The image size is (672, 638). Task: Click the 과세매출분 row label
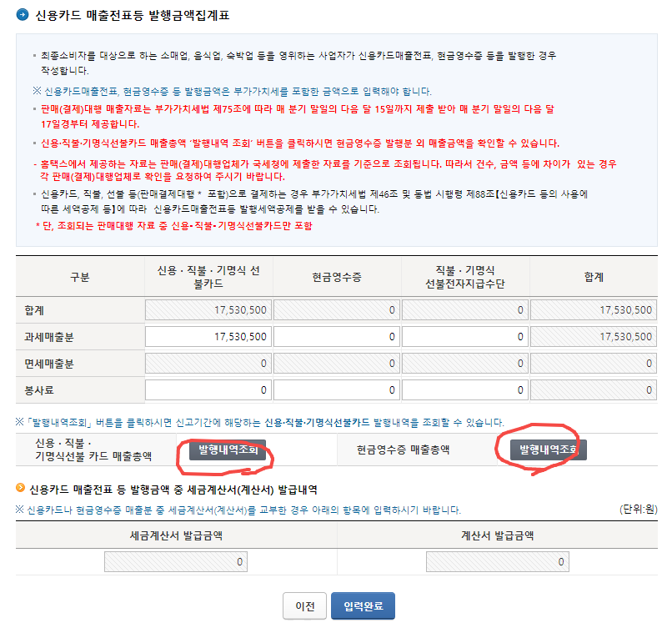49,338
